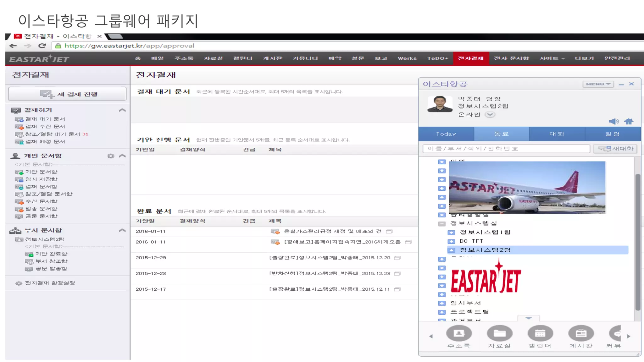Switch to the 알림 tab
644x362 pixels.
613,134
